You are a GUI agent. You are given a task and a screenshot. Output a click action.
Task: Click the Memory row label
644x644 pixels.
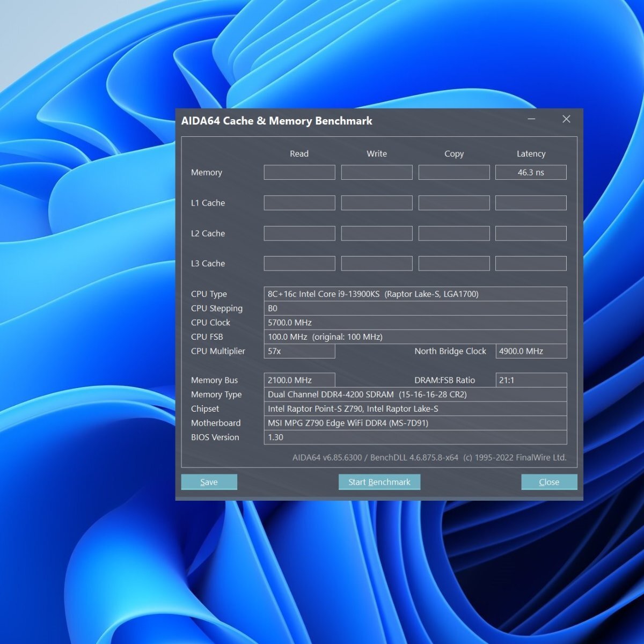[x=207, y=172]
